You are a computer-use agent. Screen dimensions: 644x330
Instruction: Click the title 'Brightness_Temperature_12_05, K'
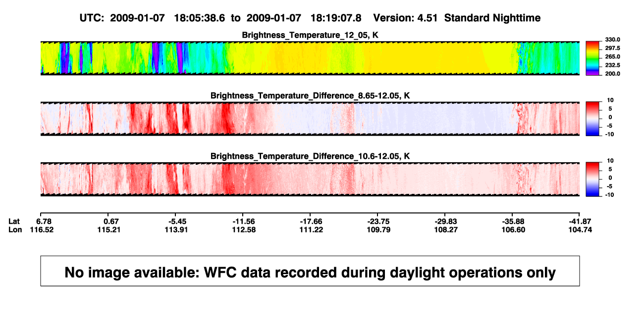click(310, 35)
